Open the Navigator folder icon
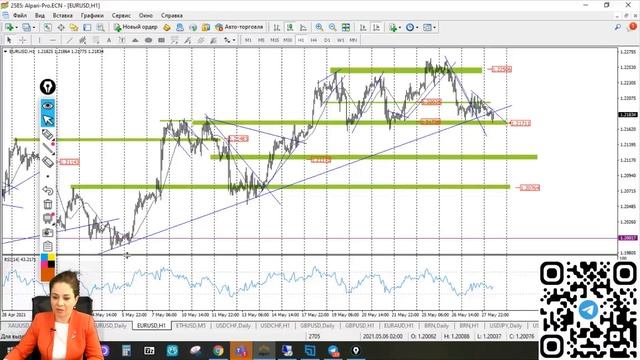640x360 pixels. pyautogui.click(x=74, y=27)
